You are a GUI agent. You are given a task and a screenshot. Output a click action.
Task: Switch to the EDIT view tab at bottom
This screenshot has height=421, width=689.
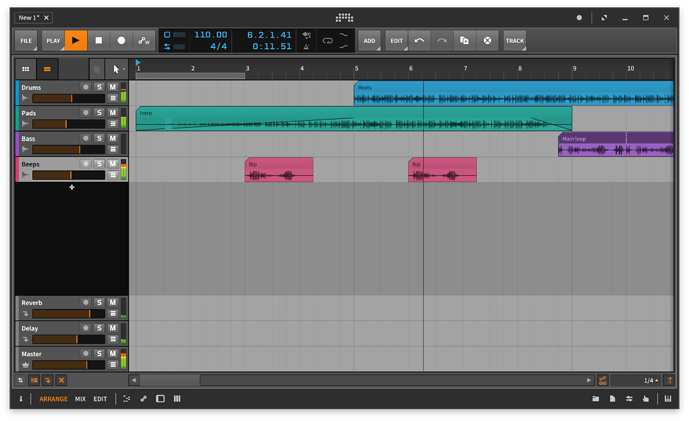coord(100,399)
